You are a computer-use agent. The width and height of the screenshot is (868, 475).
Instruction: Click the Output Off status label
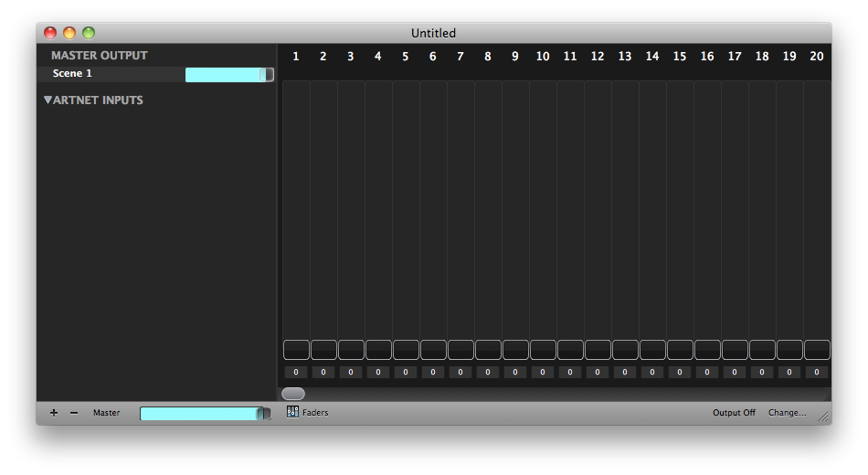(x=734, y=413)
